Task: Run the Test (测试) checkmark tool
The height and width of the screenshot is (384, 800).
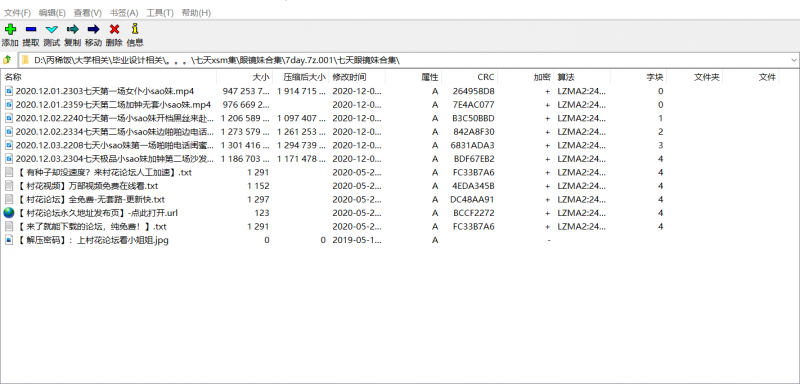Action: (52, 30)
